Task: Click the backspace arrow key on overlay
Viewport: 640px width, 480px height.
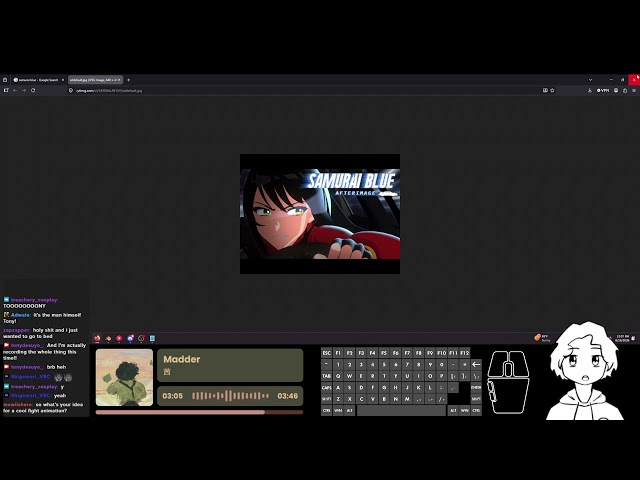Action: (x=476, y=364)
